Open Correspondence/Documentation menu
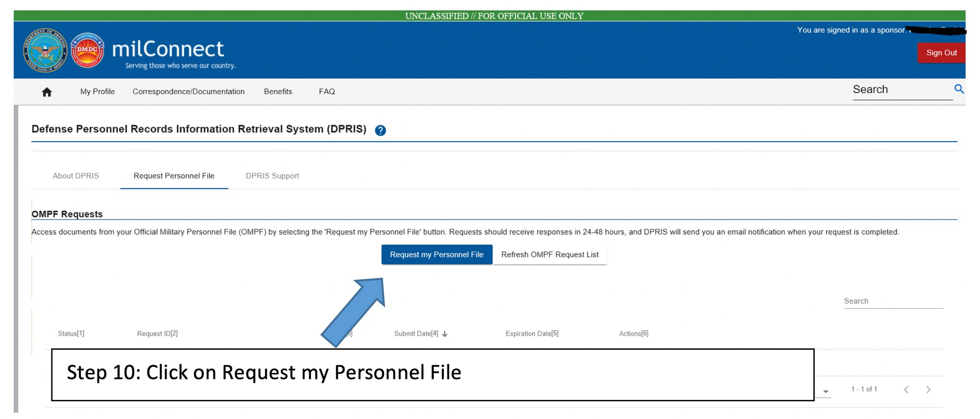This screenshot has width=980, height=419. click(x=189, y=92)
